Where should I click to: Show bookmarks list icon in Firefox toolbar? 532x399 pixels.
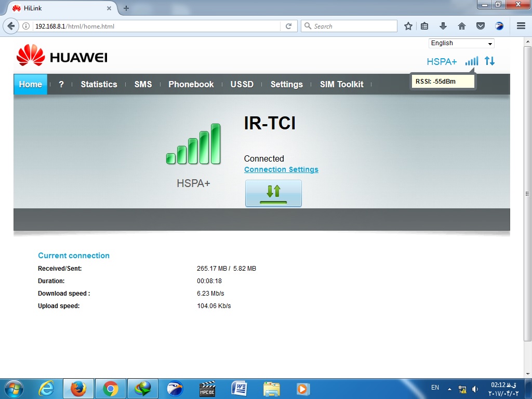[x=424, y=26]
